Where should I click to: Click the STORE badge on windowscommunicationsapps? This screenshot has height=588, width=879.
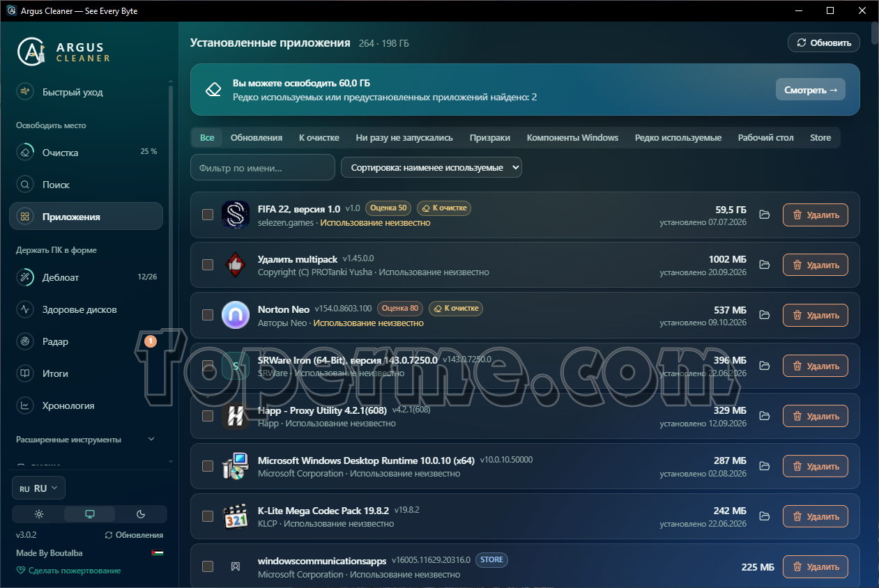tap(491, 559)
